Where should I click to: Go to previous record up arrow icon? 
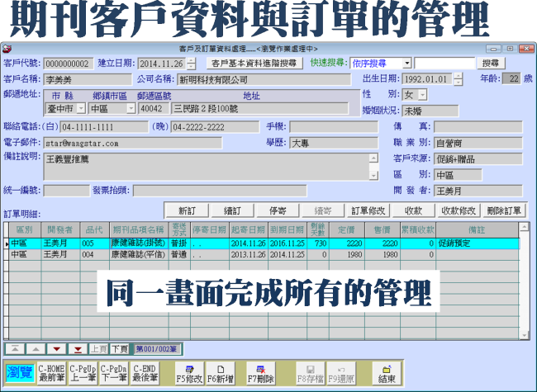coord(37,349)
